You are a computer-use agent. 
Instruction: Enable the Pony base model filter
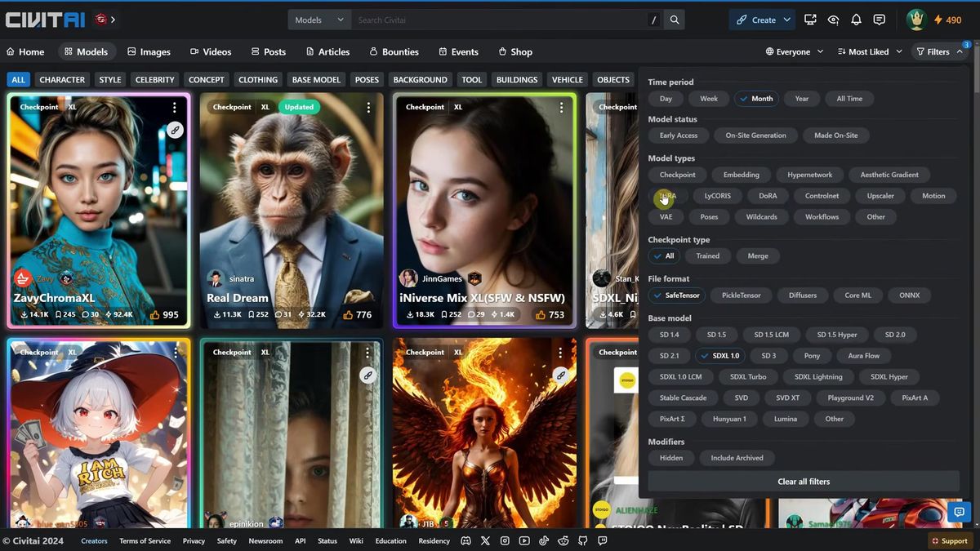(812, 356)
